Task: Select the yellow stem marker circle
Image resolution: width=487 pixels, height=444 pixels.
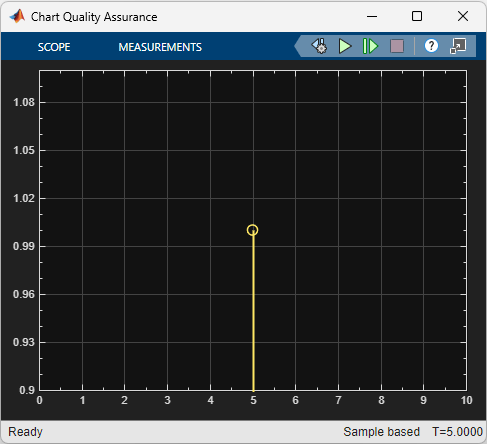Action: coord(252,230)
